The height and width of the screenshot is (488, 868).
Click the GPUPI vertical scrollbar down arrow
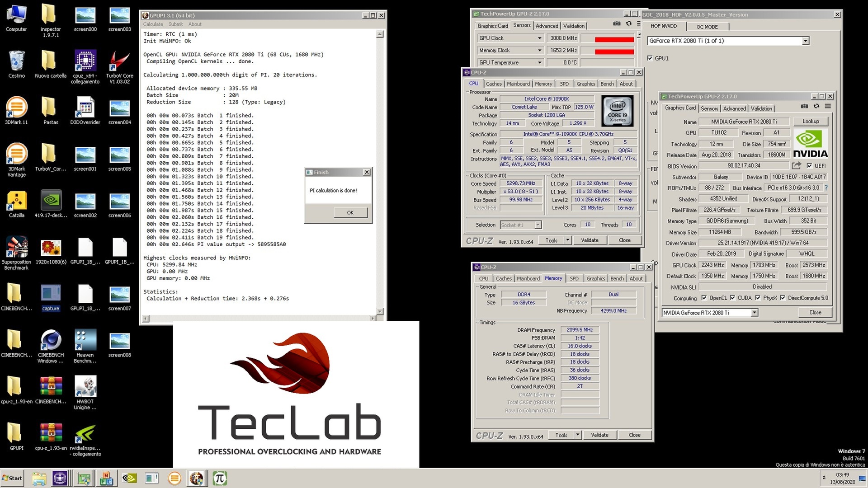380,311
